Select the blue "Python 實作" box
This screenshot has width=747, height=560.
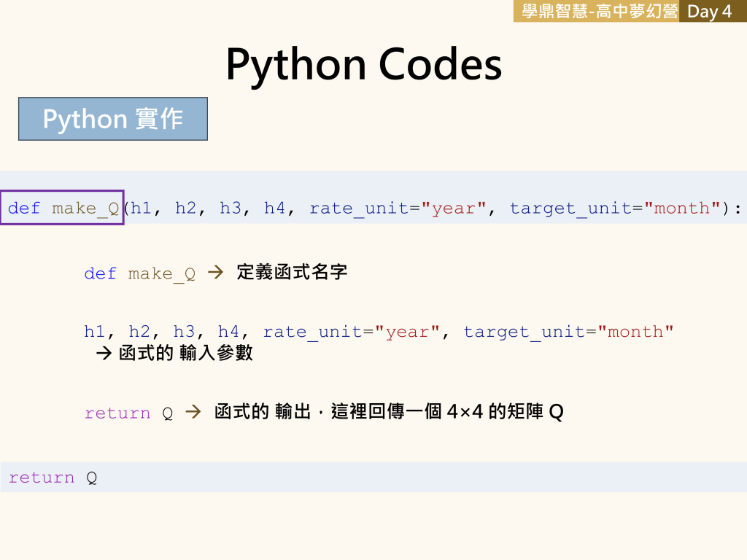coord(113,119)
